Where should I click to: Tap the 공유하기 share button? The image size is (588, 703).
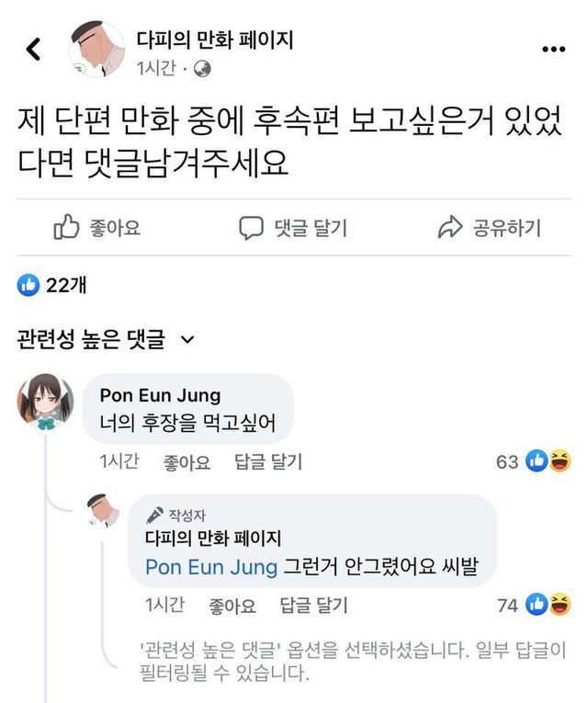pyautogui.click(x=490, y=228)
